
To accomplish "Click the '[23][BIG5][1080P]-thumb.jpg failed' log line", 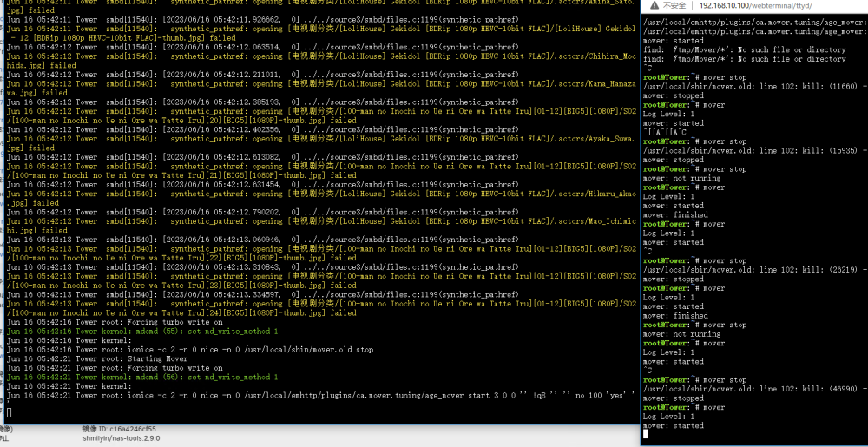I will pos(181,286).
